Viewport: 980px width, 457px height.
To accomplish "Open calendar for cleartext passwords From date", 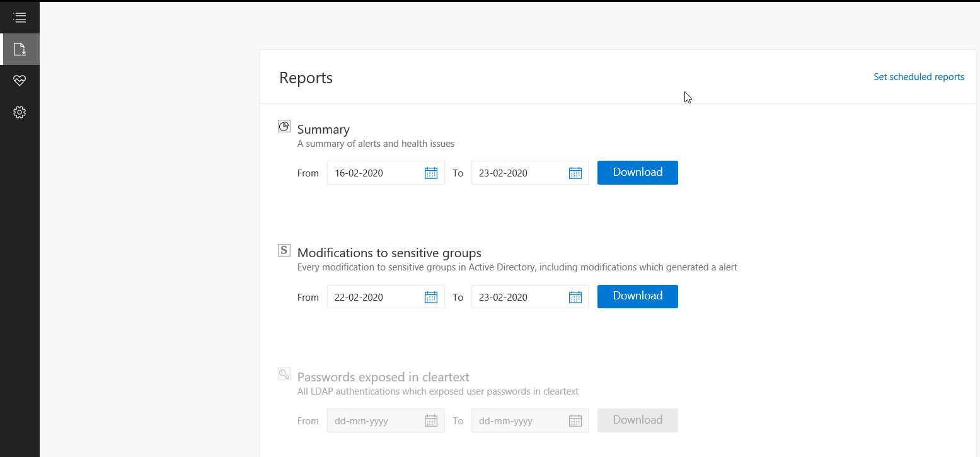I will tap(431, 421).
